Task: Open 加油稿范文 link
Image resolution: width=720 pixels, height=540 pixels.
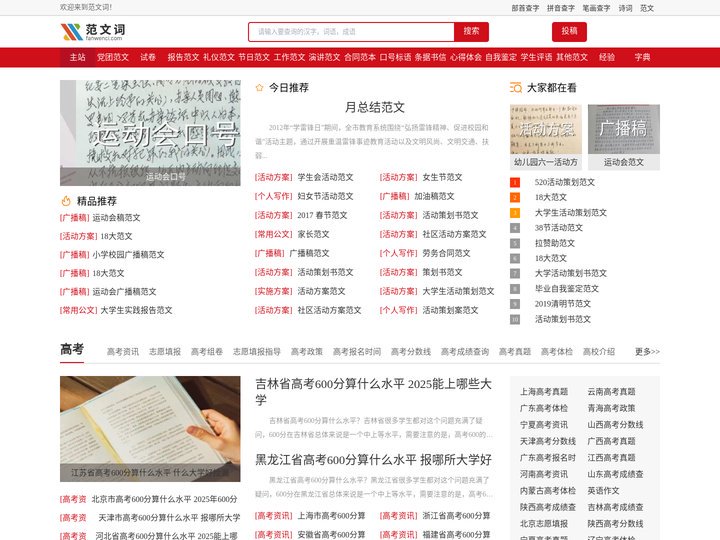Action: pos(434,196)
